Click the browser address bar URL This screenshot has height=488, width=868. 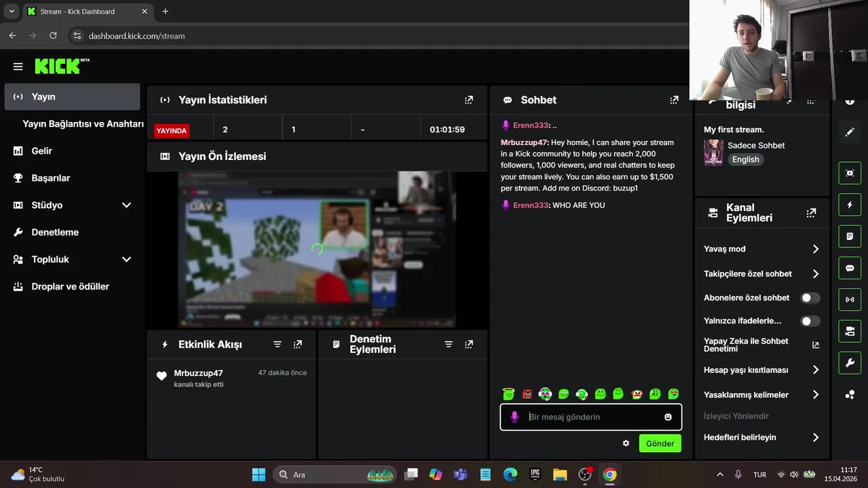(x=136, y=36)
